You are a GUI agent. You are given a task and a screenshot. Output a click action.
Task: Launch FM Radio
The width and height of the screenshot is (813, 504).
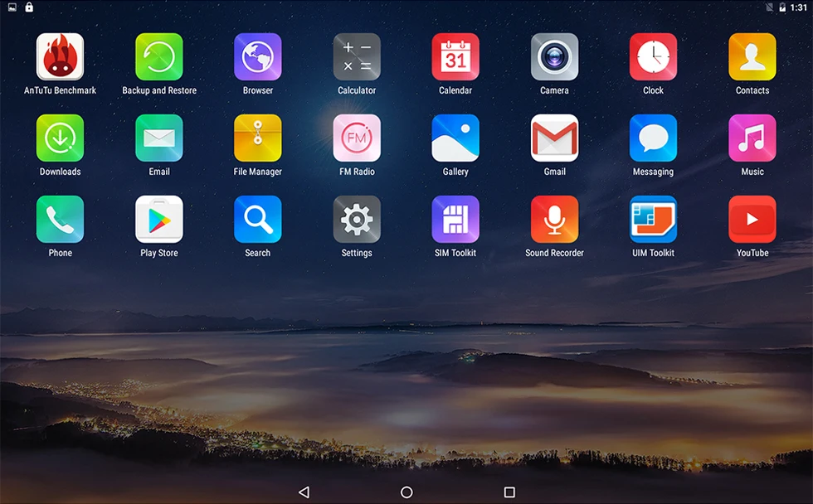pyautogui.click(x=357, y=138)
